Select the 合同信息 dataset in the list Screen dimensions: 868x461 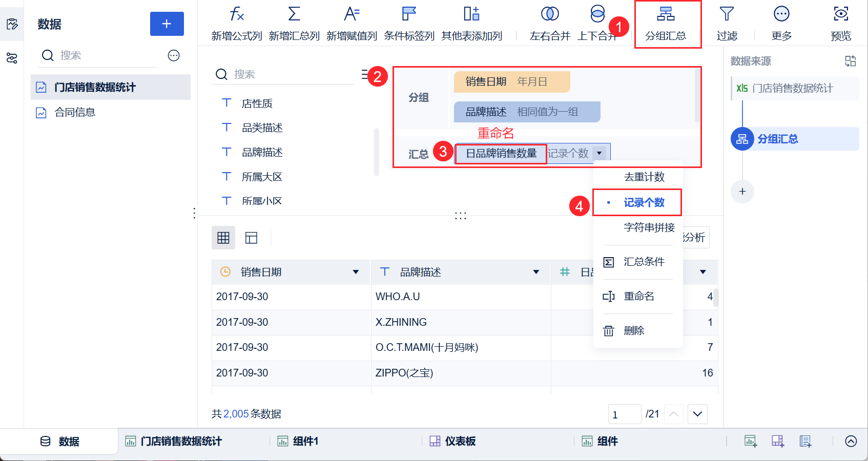click(x=111, y=112)
